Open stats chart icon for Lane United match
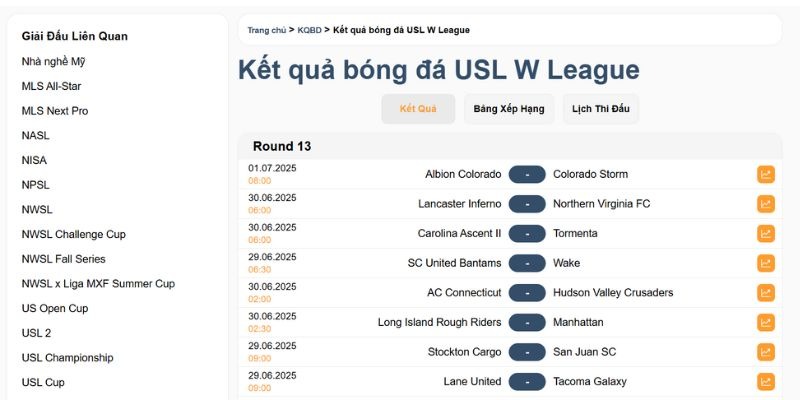Viewport: 800px width, 400px height. (x=766, y=381)
